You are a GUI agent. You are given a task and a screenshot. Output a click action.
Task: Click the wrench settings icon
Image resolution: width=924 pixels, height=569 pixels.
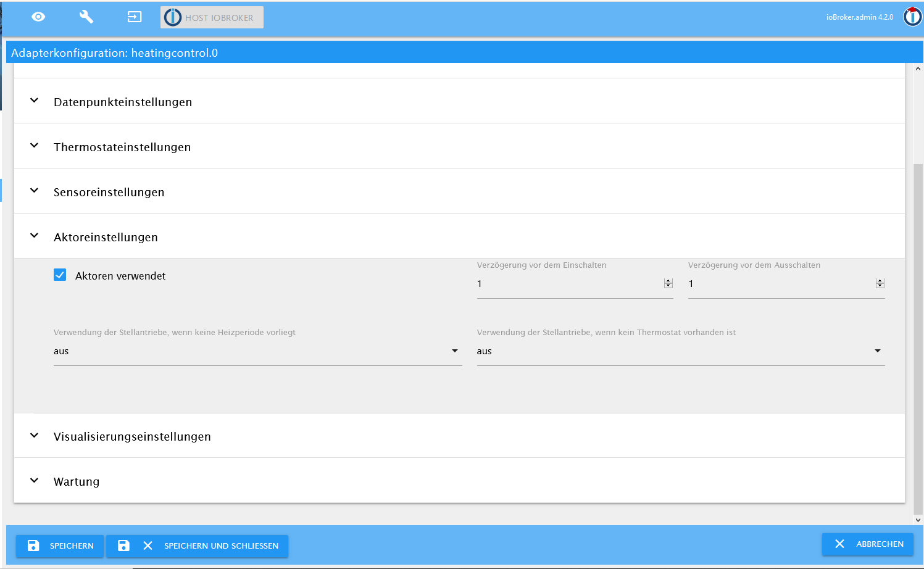pyautogui.click(x=86, y=17)
